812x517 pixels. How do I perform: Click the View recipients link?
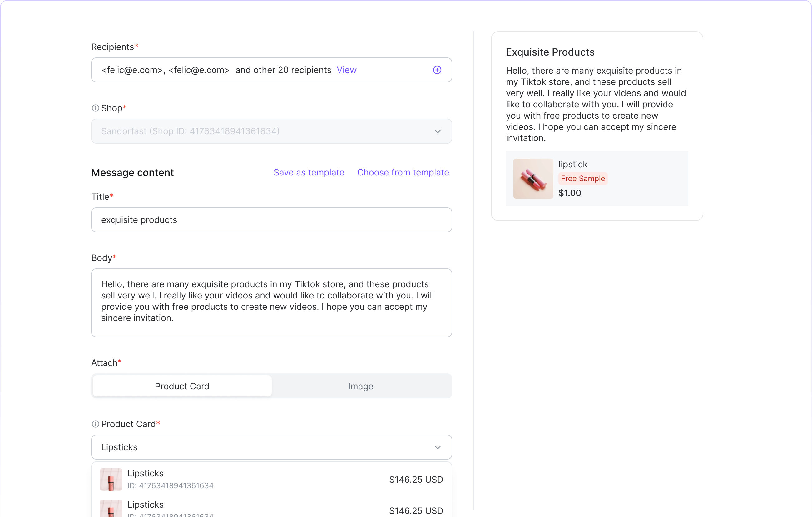[346, 70]
